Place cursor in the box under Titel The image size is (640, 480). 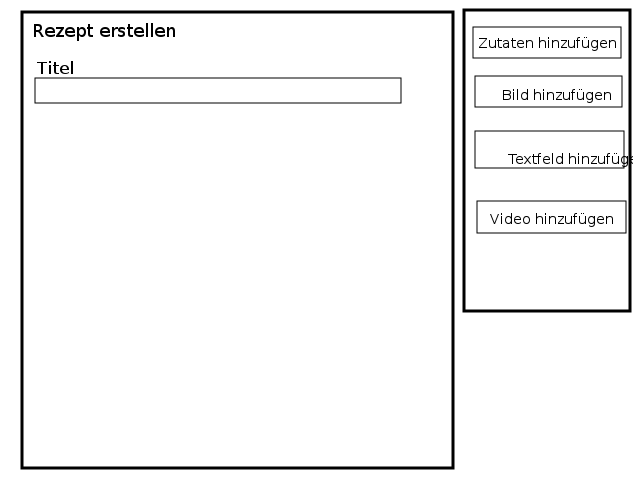218,90
